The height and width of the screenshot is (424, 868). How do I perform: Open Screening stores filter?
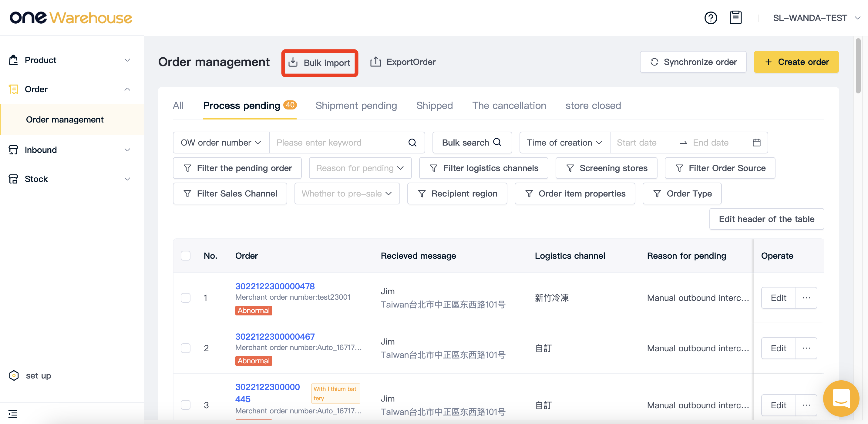click(606, 168)
